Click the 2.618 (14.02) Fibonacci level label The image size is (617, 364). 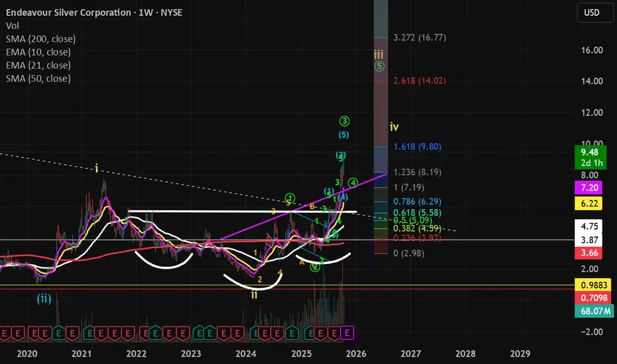point(420,81)
